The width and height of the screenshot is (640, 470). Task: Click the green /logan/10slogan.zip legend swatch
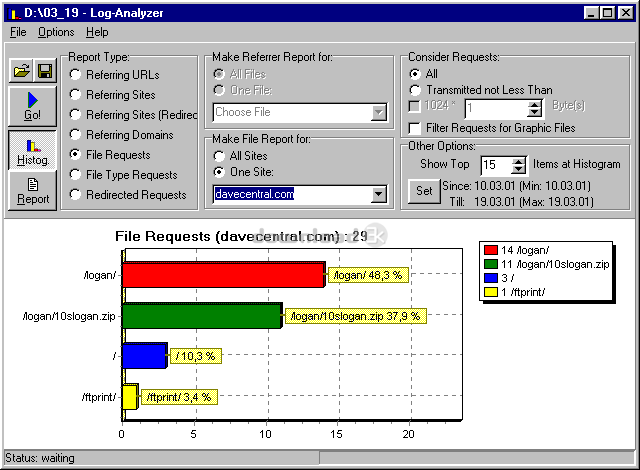pyautogui.click(x=491, y=264)
